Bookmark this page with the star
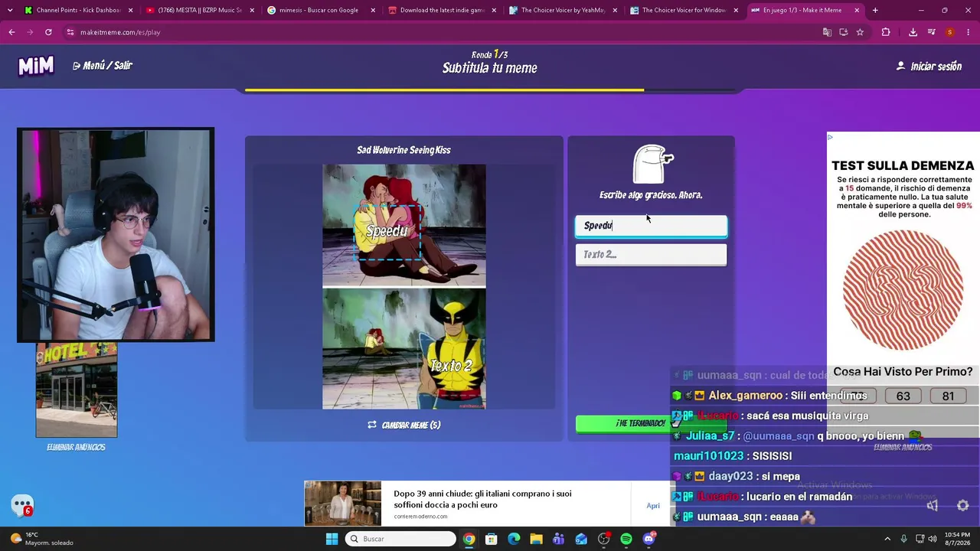 860,32
